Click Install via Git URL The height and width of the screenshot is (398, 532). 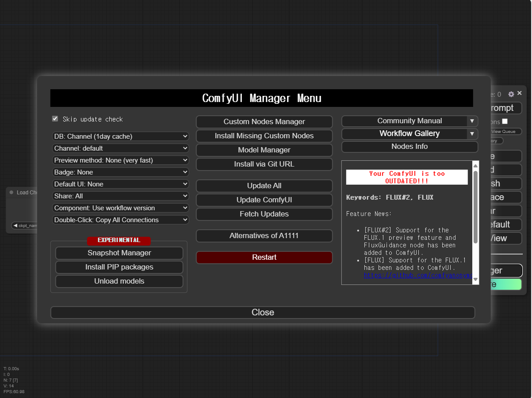point(264,164)
